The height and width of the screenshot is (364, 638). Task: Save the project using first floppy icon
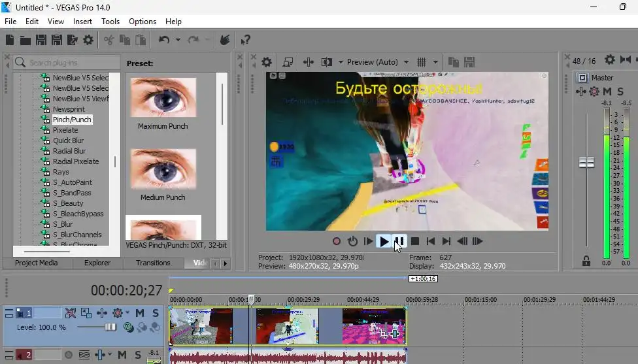(x=41, y=40)
